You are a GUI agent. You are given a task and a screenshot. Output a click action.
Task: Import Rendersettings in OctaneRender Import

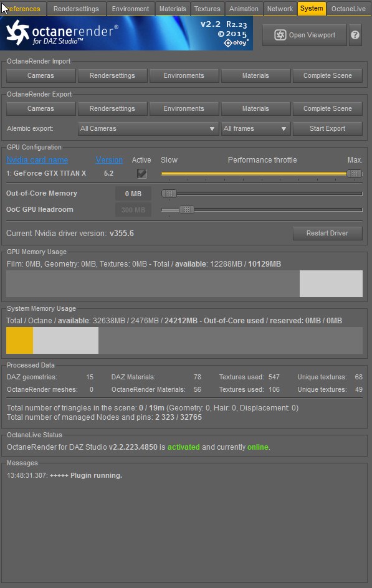(x=112, y=75)
